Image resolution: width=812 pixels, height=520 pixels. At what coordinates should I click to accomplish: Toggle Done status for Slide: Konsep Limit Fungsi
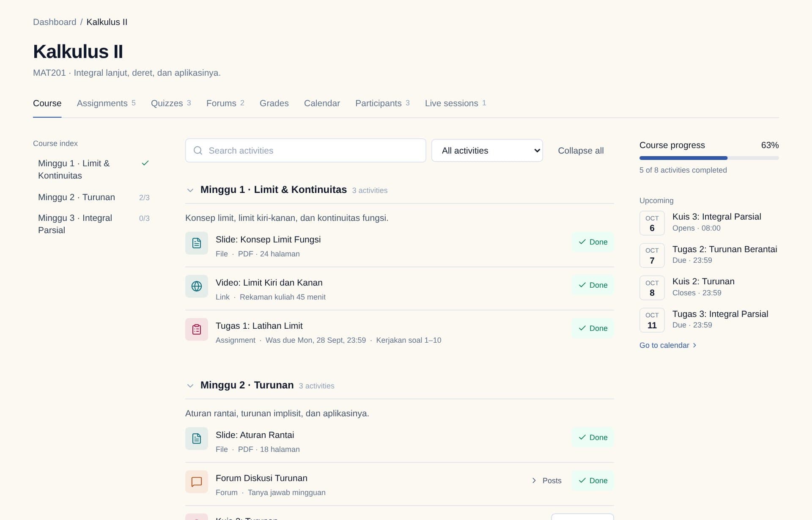pos(593,242)
